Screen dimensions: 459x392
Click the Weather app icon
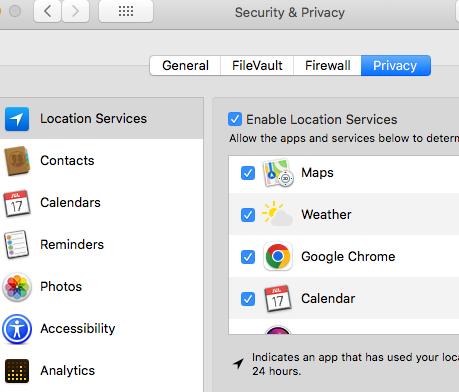[x=277, y=214]
